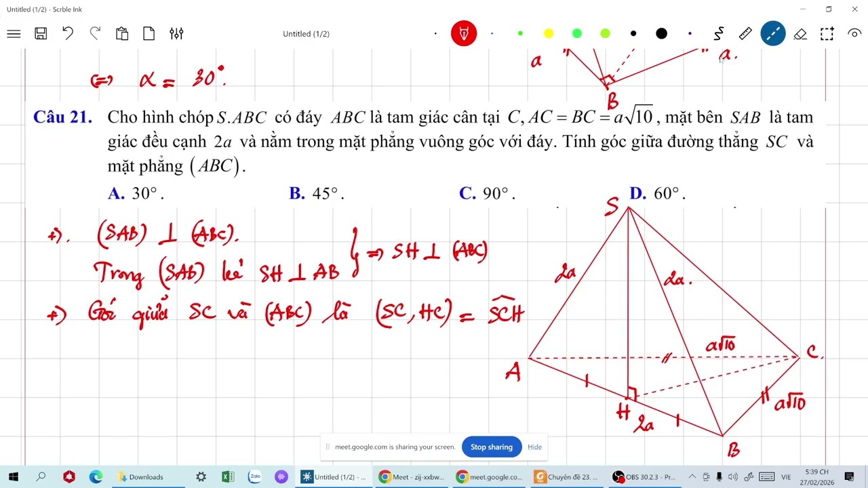
Task: Toggle the dashed line tool
Action: point(773,34)
